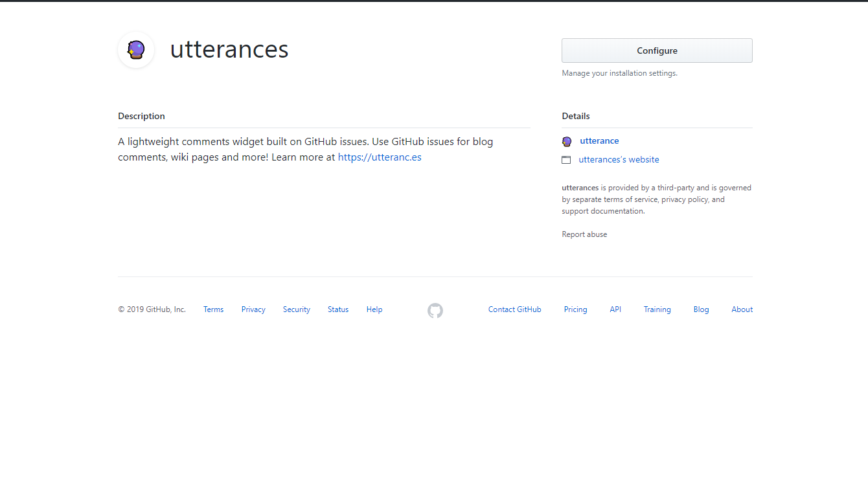Open the About page
The width and height of the screenshot is (868, 481).
coord(742,309)
